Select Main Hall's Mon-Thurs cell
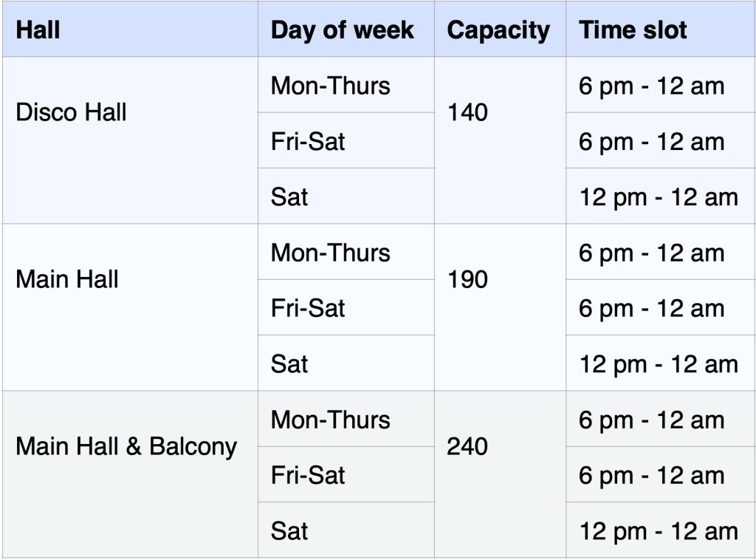756x560 pixels. click(330, 253)
